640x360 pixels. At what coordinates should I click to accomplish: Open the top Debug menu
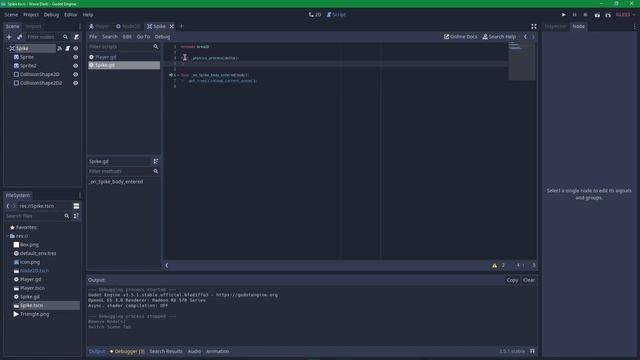[51, 15]
